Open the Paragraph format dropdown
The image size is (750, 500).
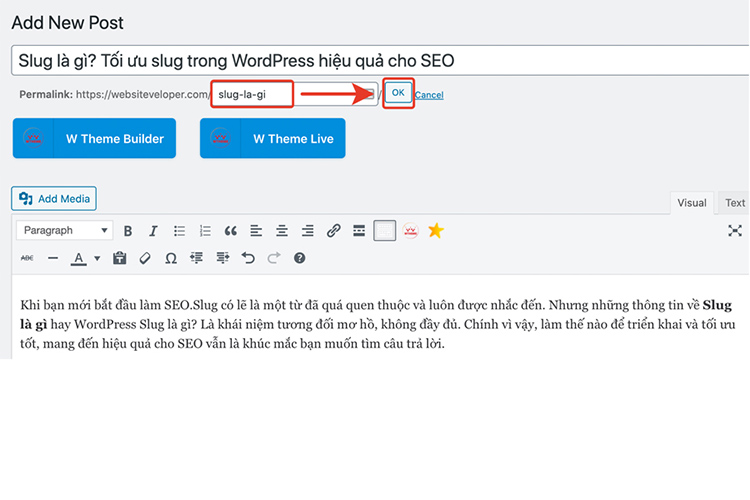tap(65, 231)
